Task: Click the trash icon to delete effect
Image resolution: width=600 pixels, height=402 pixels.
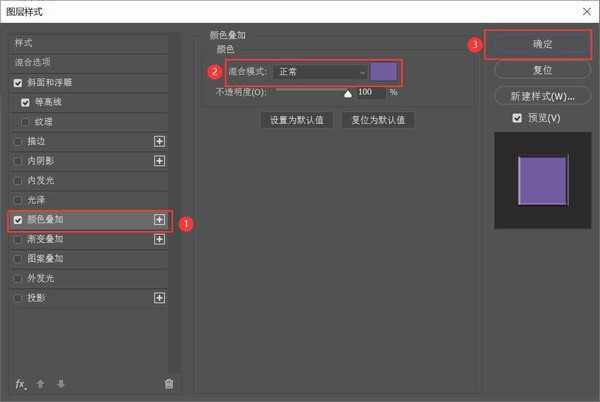Action: click(x=168, y=383)
